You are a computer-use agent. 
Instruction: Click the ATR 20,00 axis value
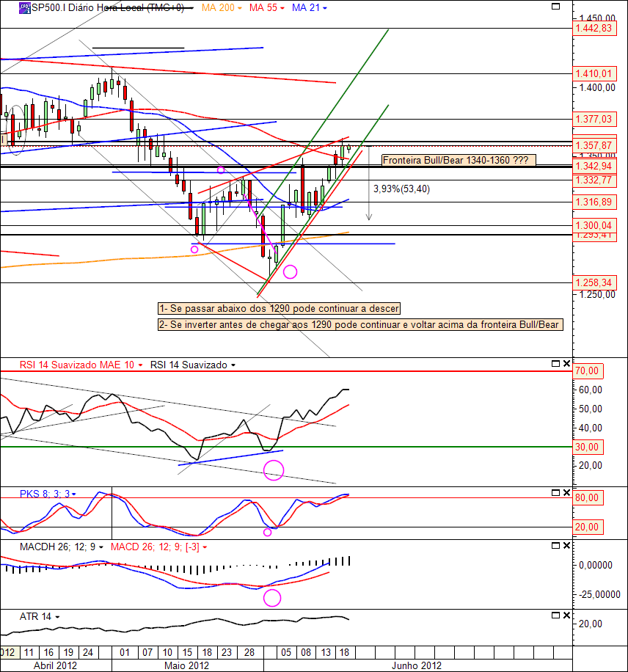tap(591, 624)
